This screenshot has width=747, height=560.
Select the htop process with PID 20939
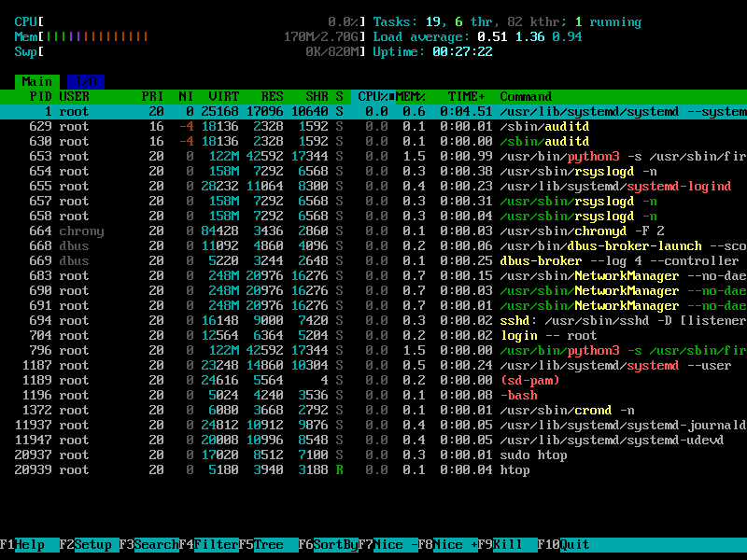click(373, 470)
